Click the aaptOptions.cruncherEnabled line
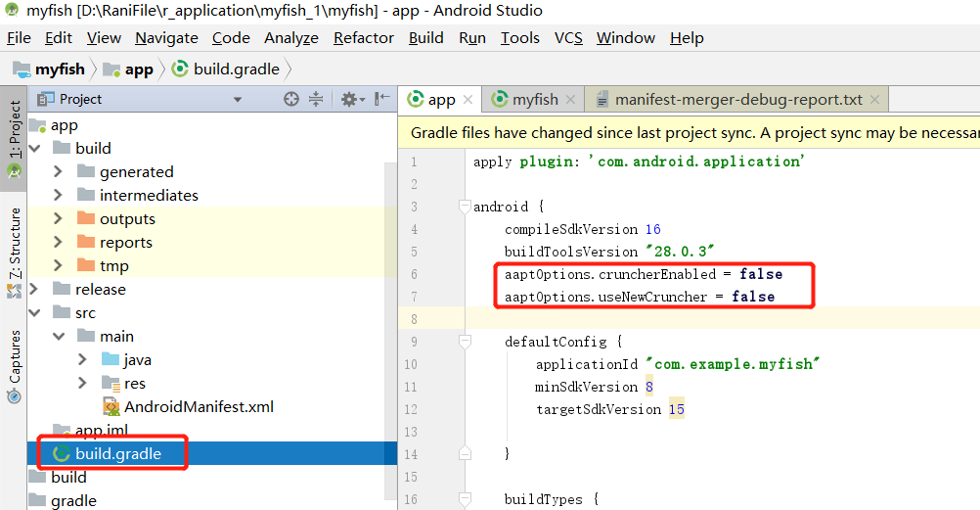This screenshot has height=510, width=980. point(644,274)
